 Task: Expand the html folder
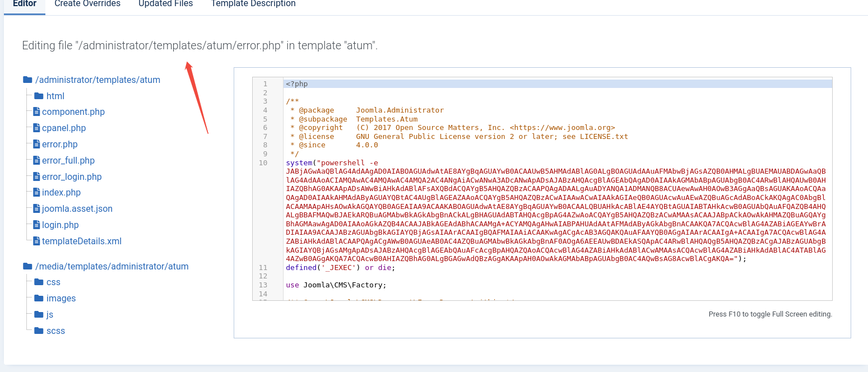(55, 96)
